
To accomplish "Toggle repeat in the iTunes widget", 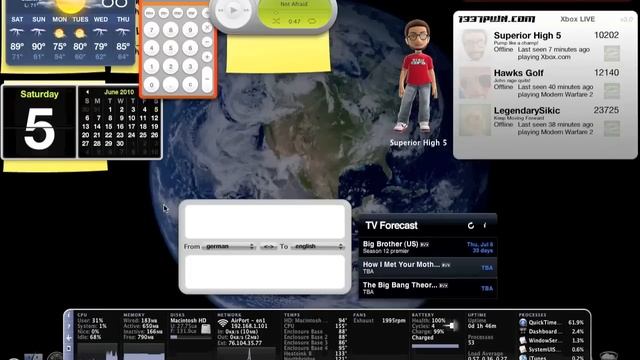I will [x=312, y=21].
